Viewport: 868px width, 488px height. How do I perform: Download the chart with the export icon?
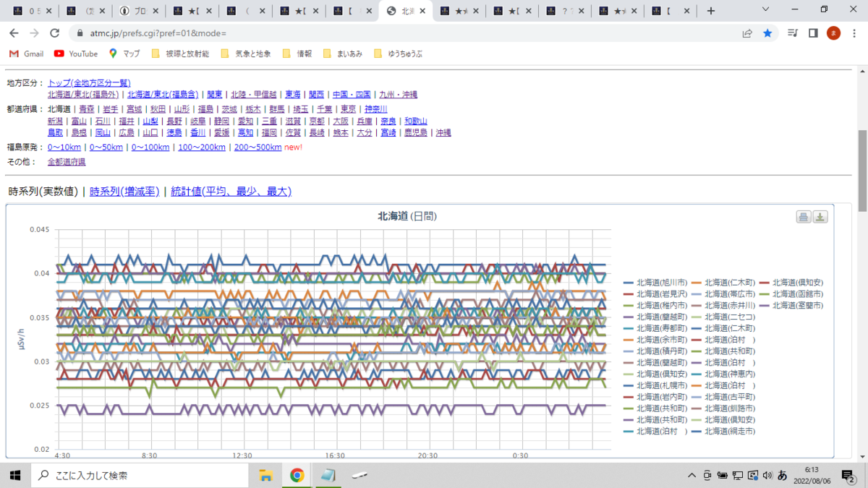pos(820,217)
